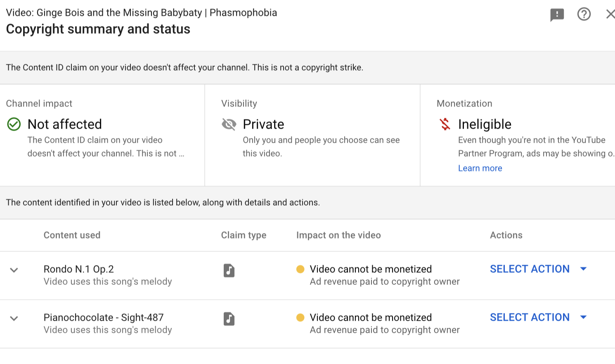Select the Rondo N.1 Op.2 song title

coord(79,269)
